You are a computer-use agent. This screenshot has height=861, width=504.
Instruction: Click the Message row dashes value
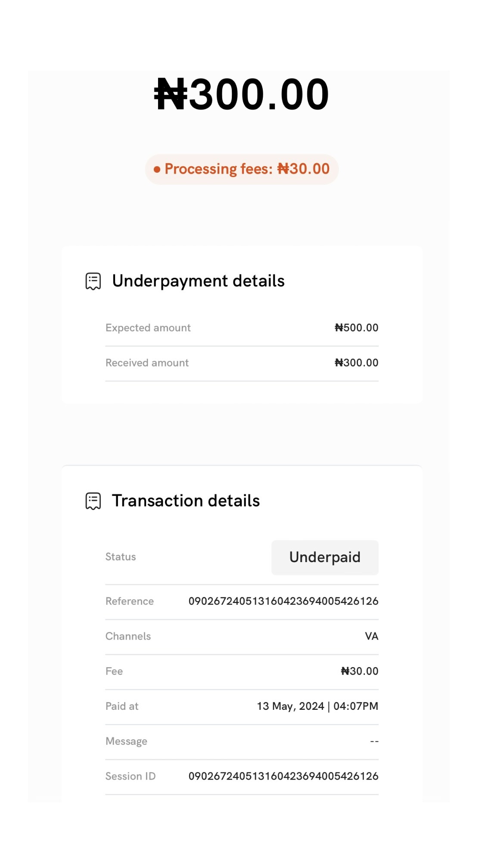pos(374,742)
